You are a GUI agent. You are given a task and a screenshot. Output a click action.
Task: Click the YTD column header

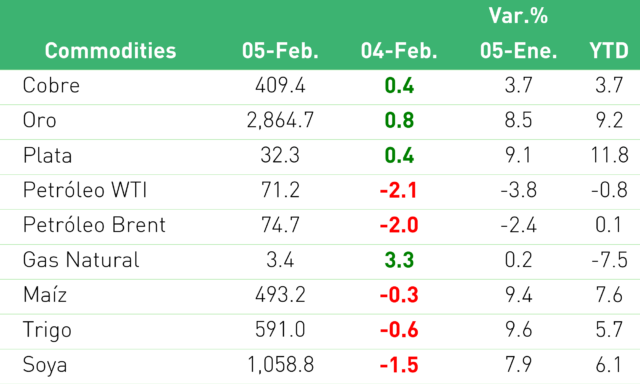(x=609, y=51)
